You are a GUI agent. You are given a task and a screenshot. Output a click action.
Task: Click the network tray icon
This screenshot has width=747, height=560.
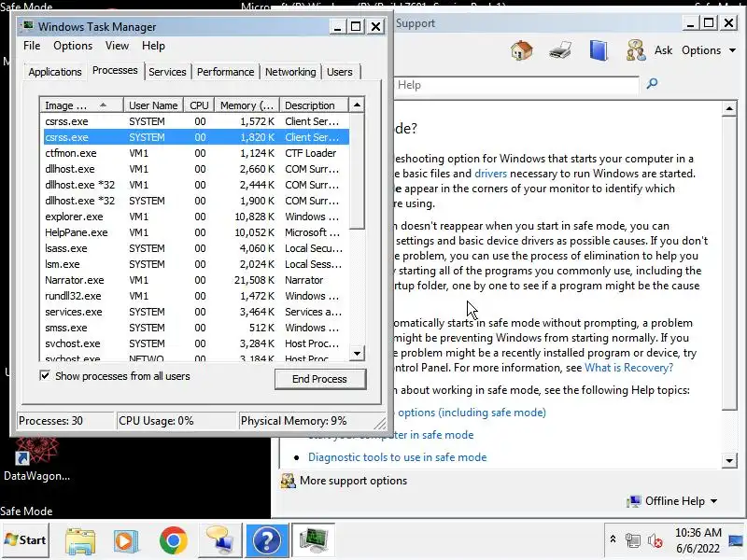[633, 540]
